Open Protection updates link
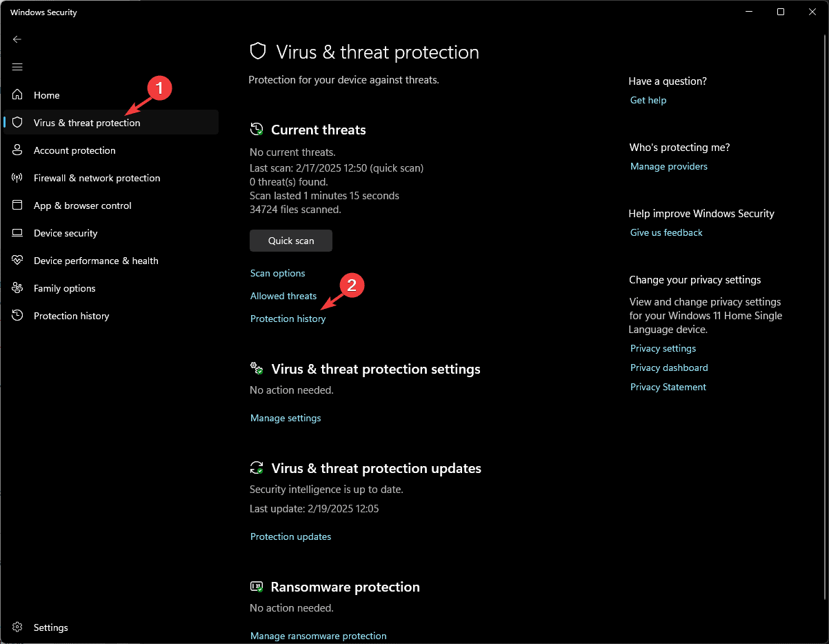This screenshot has height=644, width=829. [290, 536]
